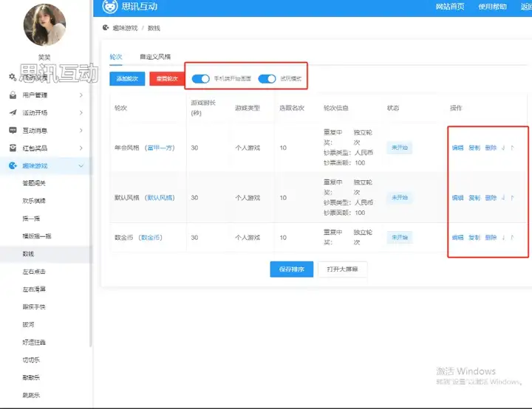Move 年会风格 row up with up arrow

point(512,148)
